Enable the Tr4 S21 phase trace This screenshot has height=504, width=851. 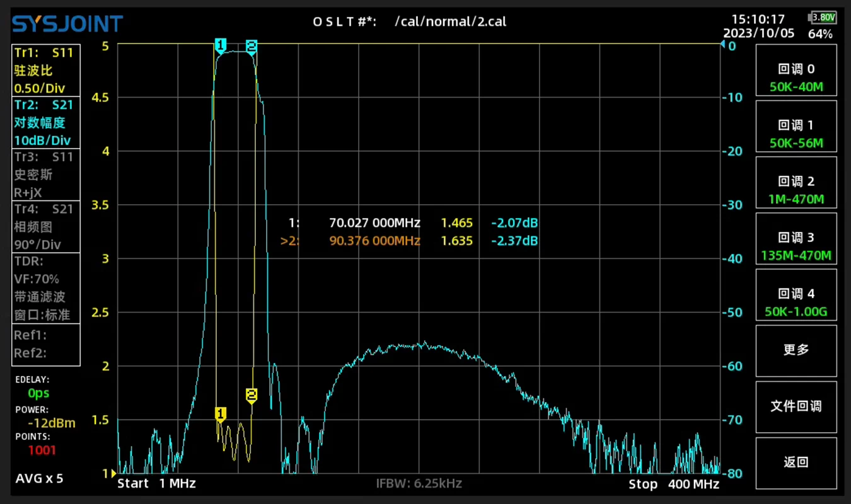click(46, 227)
